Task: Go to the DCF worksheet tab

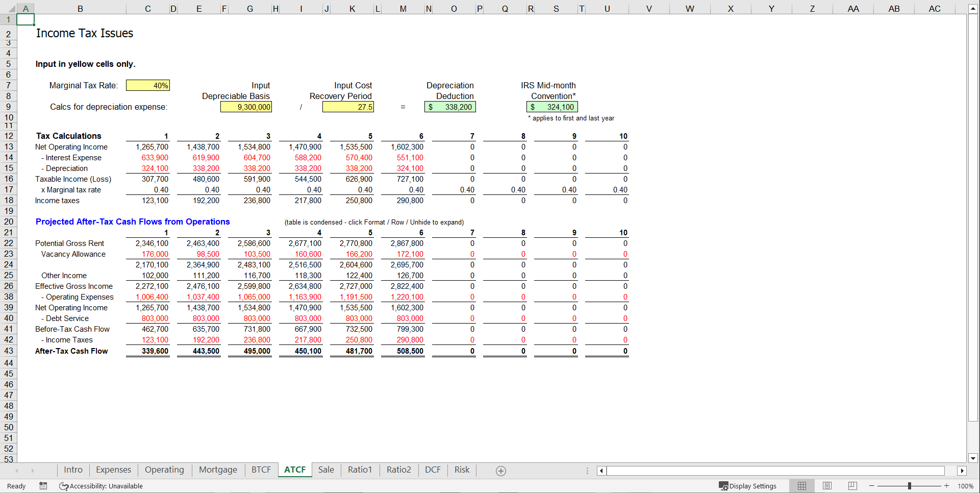Action: pyautogui.click(x=432, y=470)
